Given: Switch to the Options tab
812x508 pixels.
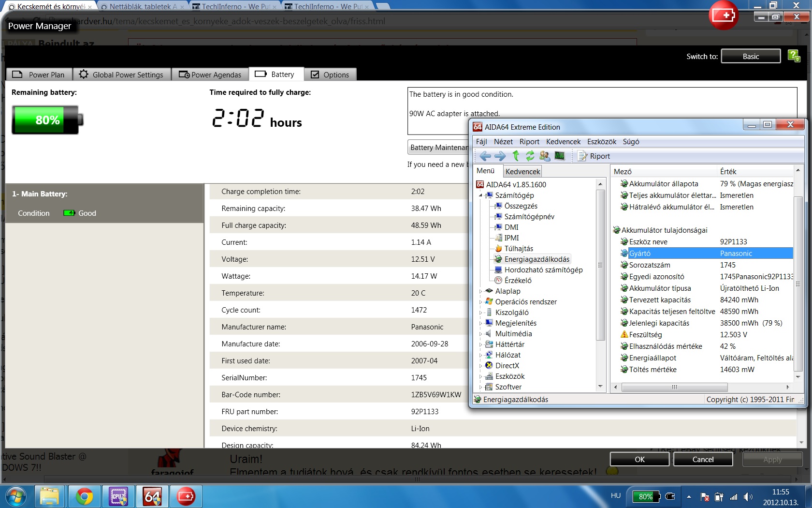Looking at the screenshot, I should tap(331, 75).
